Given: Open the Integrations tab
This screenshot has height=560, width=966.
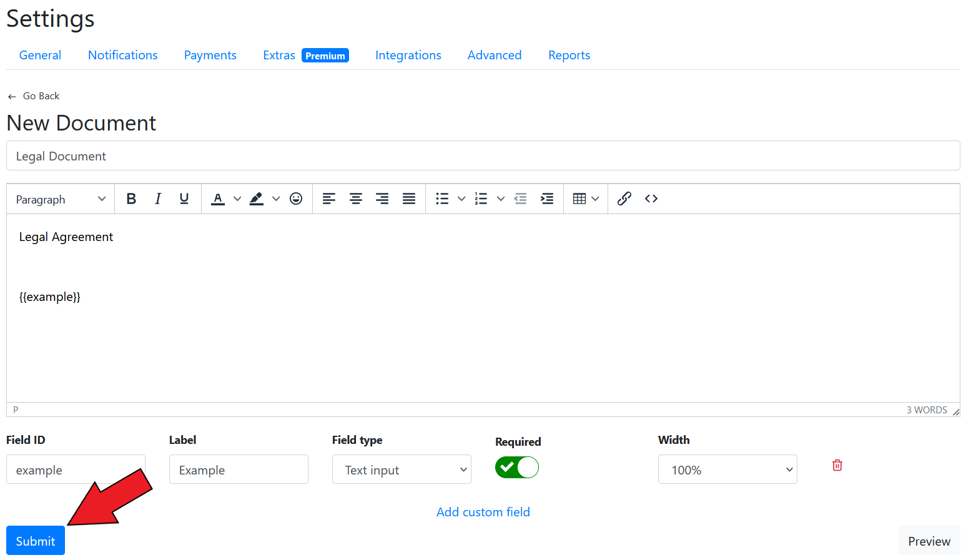Looking at the screenshot, I should tap(408, 55).
